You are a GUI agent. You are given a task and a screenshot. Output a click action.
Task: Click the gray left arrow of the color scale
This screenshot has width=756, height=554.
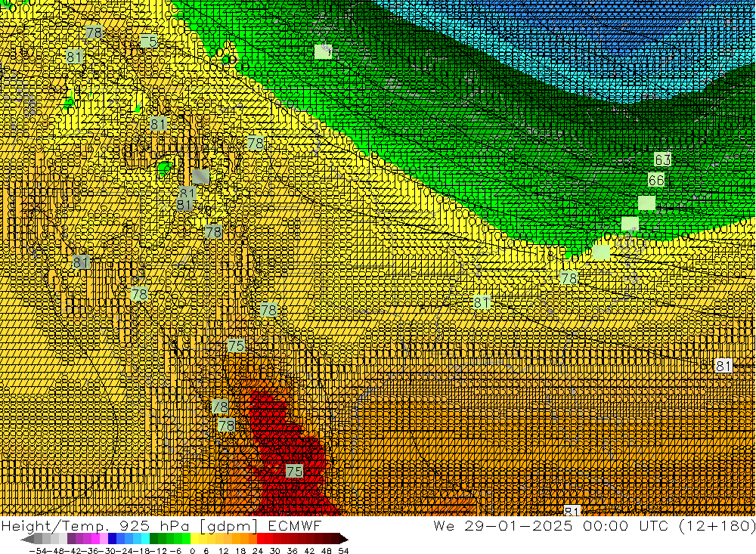(x=27, y=539)
